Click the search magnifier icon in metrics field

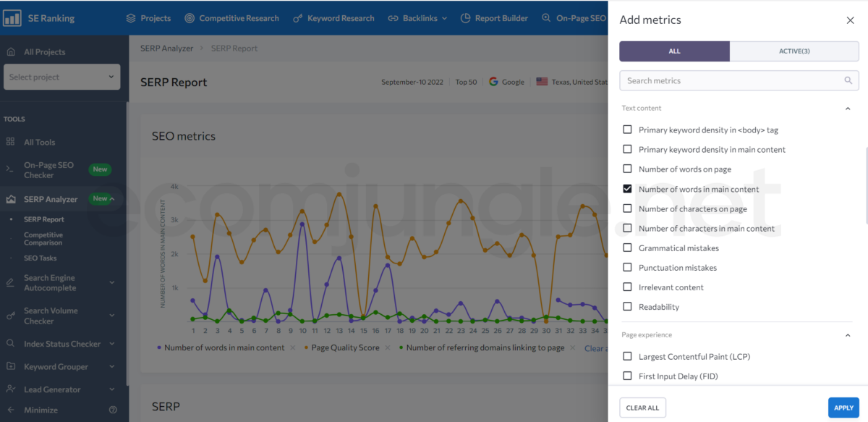848,81
